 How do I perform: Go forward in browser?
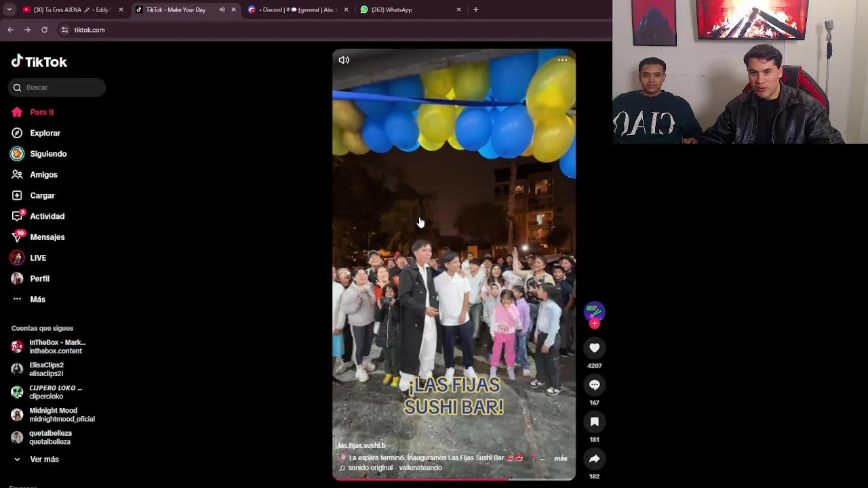[x=27, y=30]
